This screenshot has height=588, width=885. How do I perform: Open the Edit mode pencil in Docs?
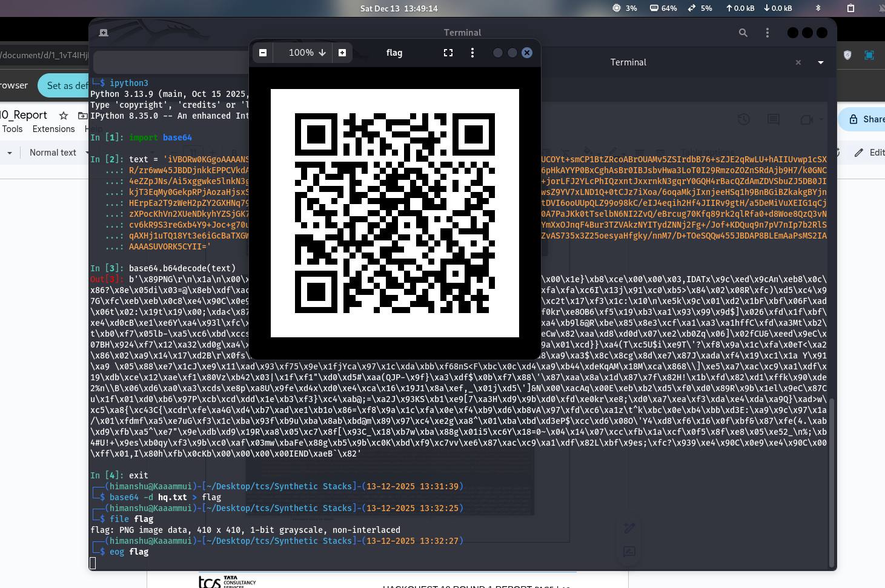tap(869, 153)
